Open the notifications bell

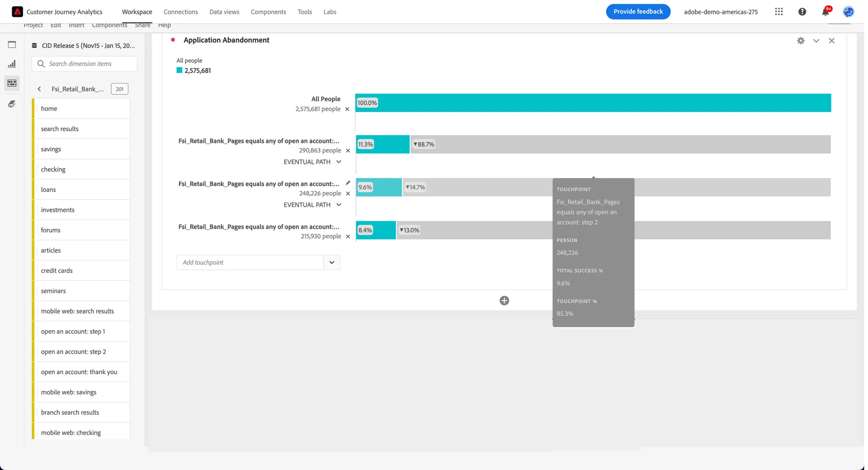[x=826, y=12]
